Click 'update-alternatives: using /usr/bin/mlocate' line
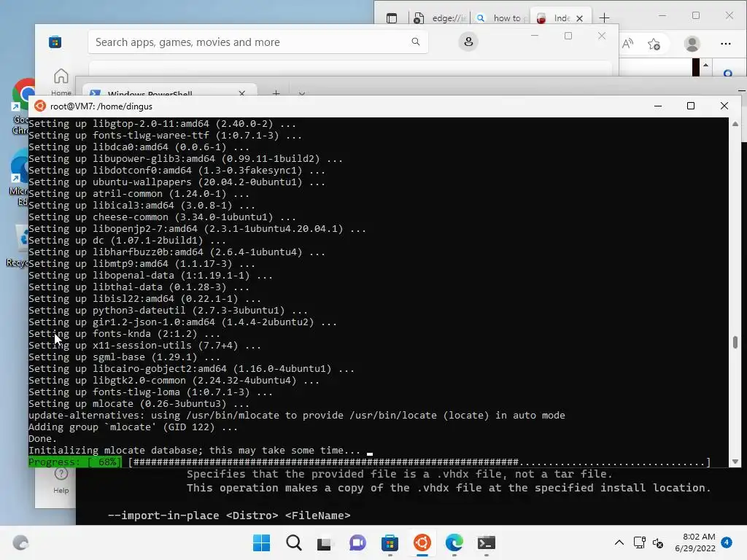 click(297, 415)
